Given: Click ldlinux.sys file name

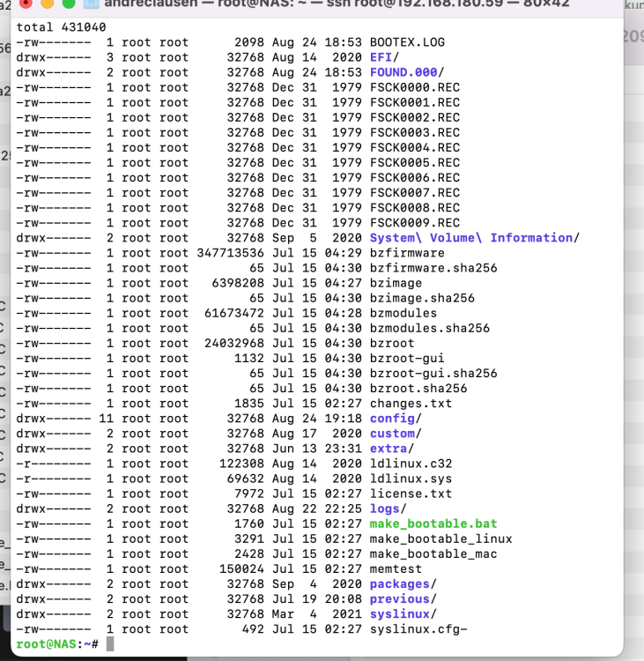Looking at the screenshot, I should click(x=411, y=479).
